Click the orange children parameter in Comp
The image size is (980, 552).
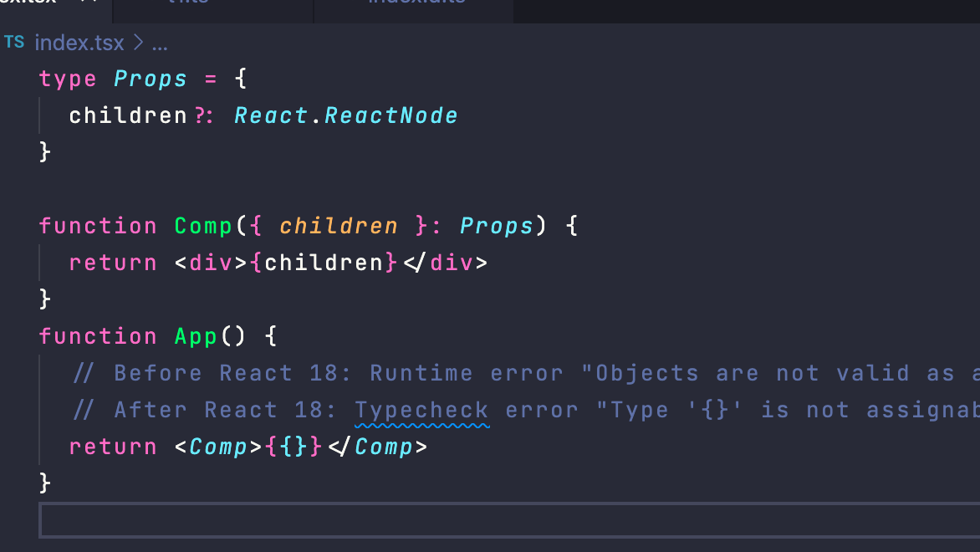point(338,226)
